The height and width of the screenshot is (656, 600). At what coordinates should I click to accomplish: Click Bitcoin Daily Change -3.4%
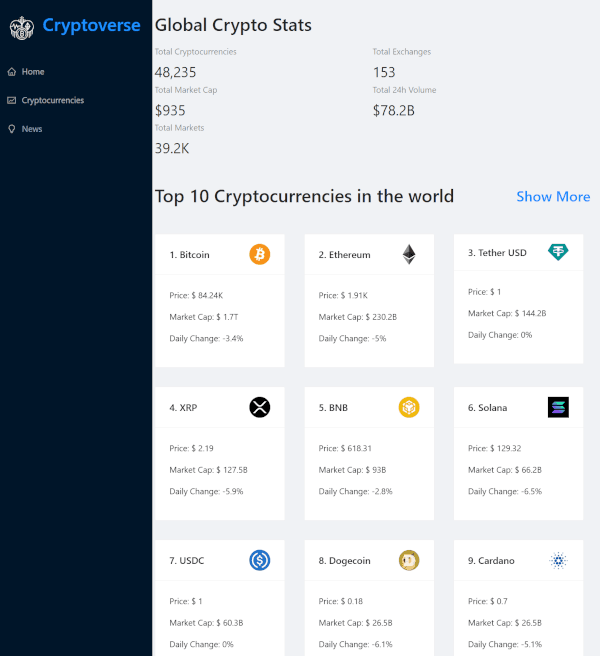tap(206, 338)
